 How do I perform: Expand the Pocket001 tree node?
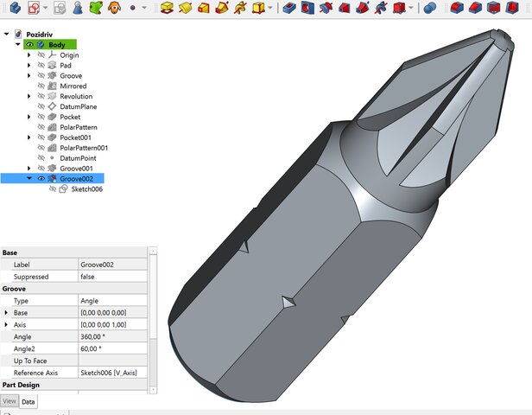[29, 137]
